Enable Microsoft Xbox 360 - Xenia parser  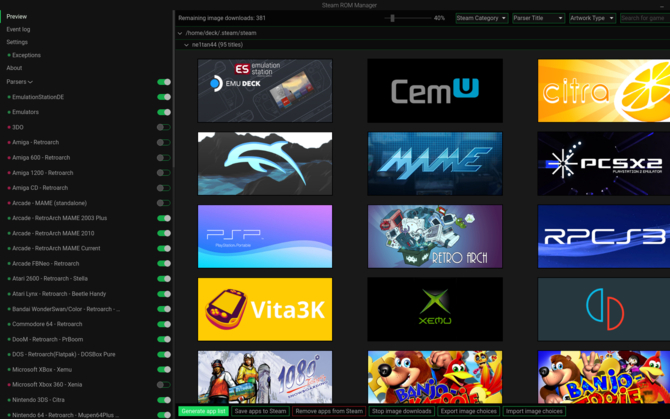pos(164,385)
